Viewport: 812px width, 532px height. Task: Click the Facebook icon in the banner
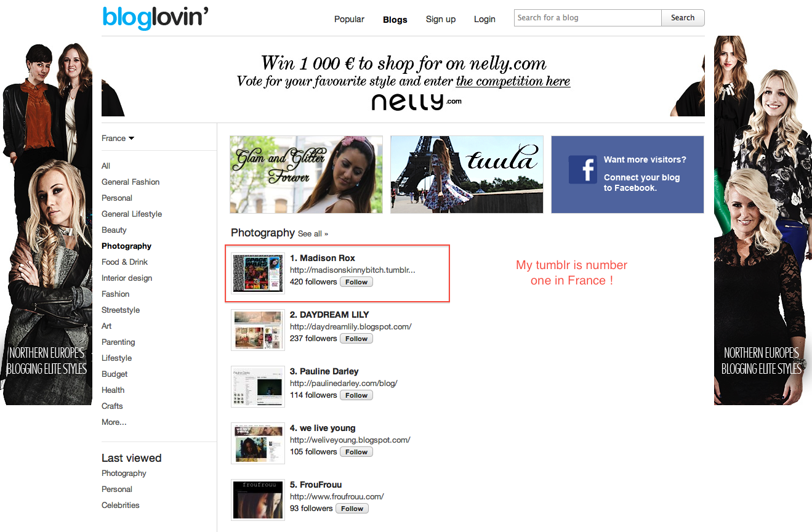(x=582, y=169)
